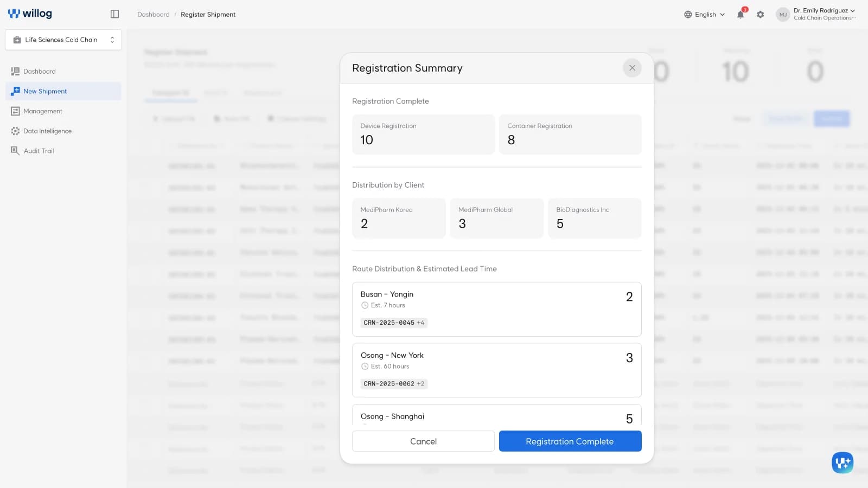868x488 pixels.
Task: Open the floating willog assistant button
Action: point(843,463)
